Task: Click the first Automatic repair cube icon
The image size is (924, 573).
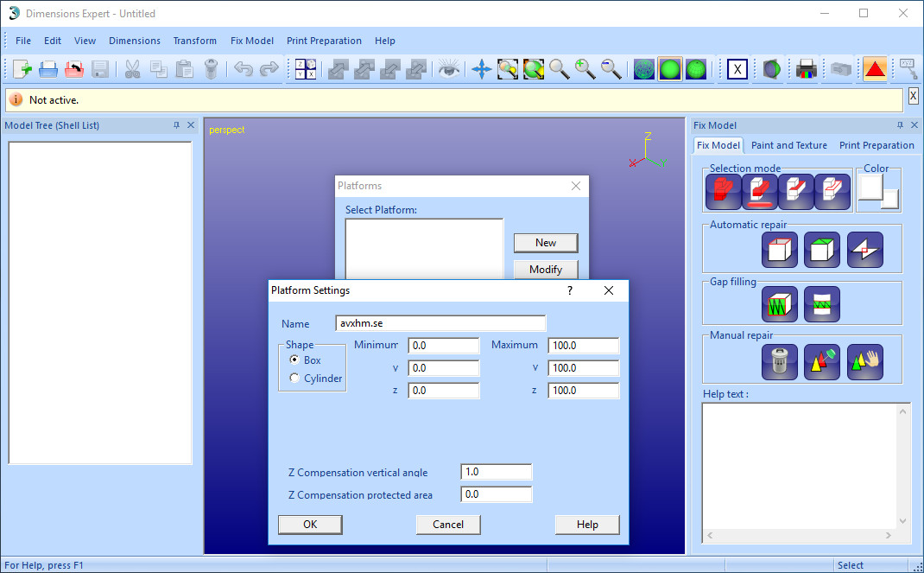Action: [x=779, y=250]
